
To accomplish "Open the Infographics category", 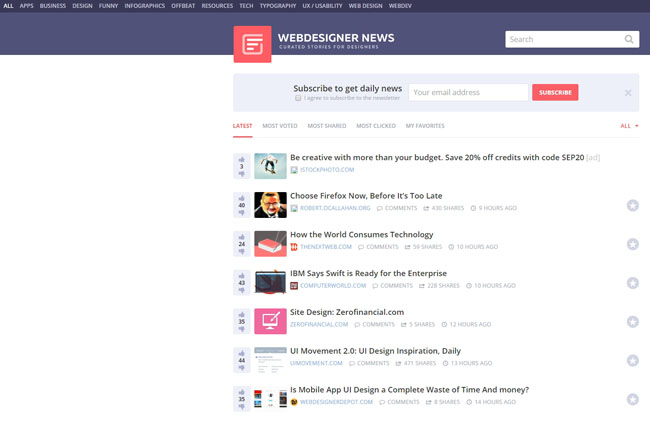I will pyautogui.click(x=145, y=6).
